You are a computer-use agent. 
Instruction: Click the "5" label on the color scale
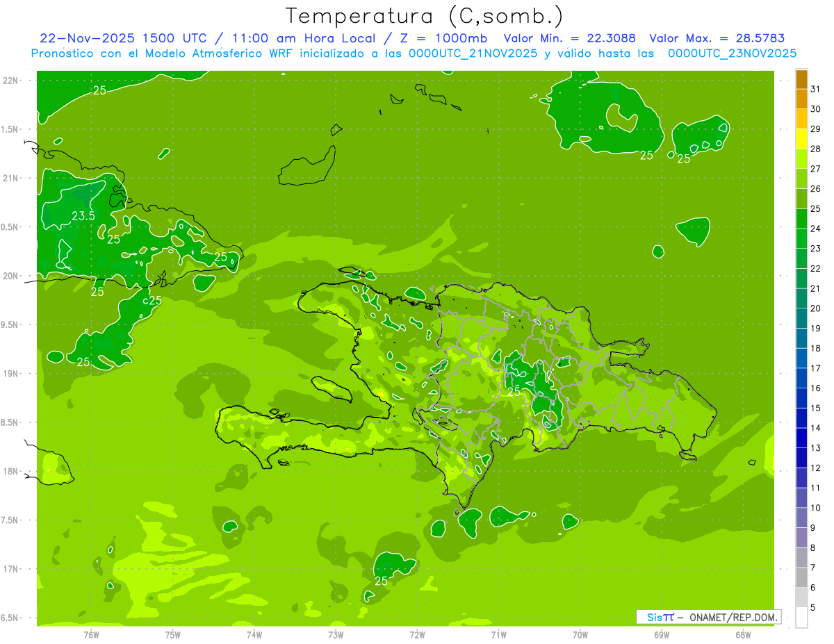813,608
